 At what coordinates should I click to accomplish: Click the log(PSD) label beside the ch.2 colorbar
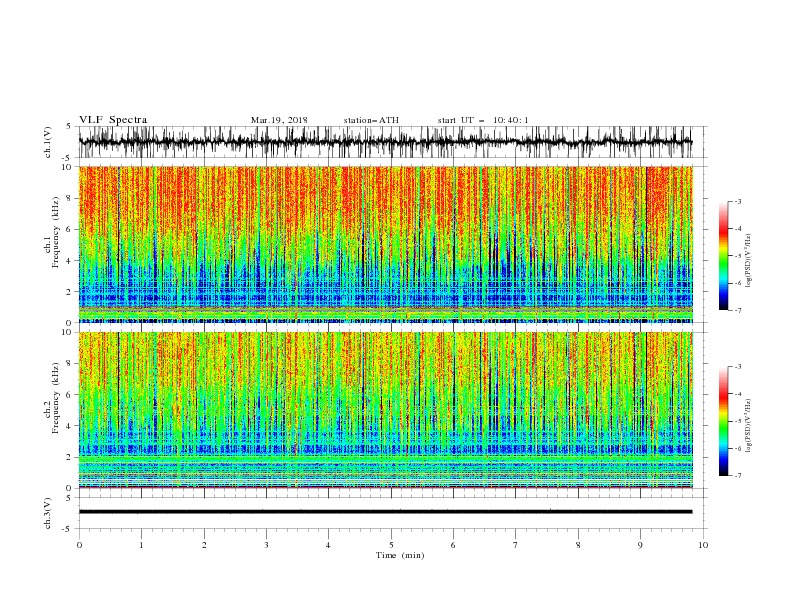[x=748, y=426]
